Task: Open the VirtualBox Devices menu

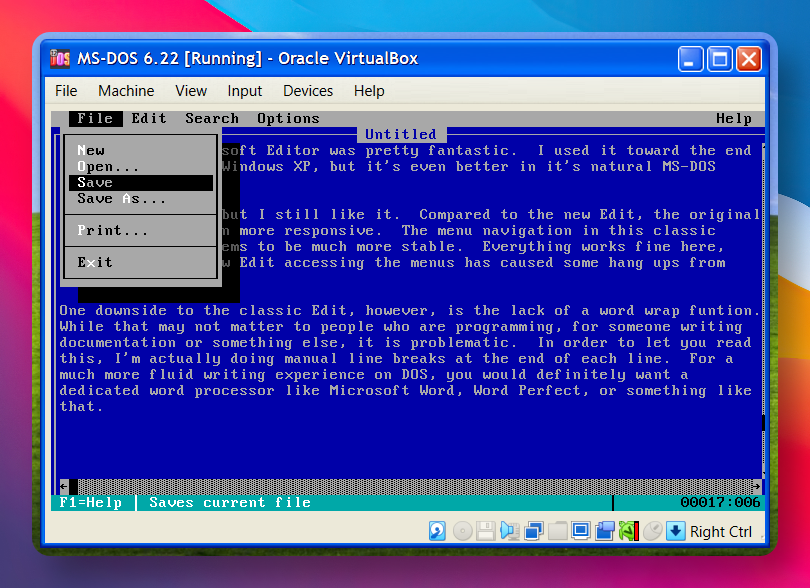Action: [x=308, y=91]
